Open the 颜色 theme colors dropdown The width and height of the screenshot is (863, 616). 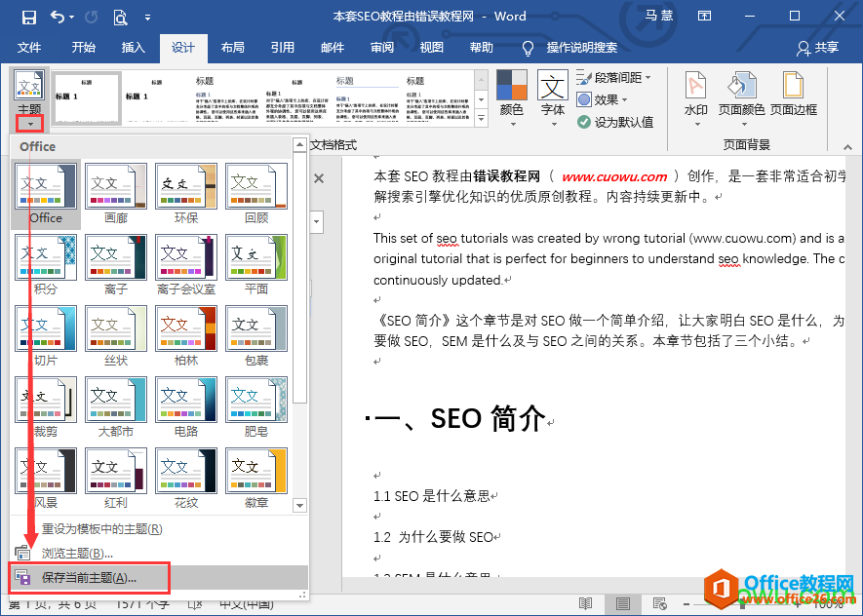(x=511, y=98)
